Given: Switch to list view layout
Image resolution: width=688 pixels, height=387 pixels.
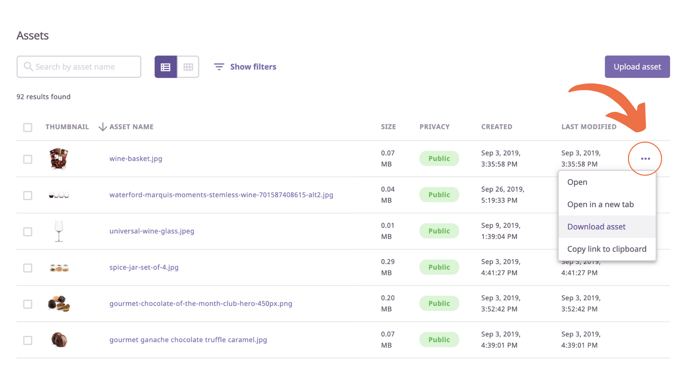Looking at the screenshot, I should click(165, 67).
